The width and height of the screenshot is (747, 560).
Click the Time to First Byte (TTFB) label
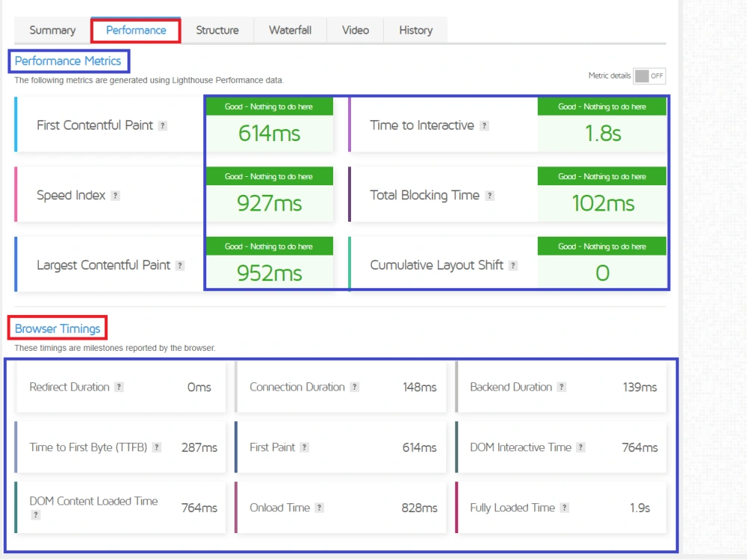[88, 447]
